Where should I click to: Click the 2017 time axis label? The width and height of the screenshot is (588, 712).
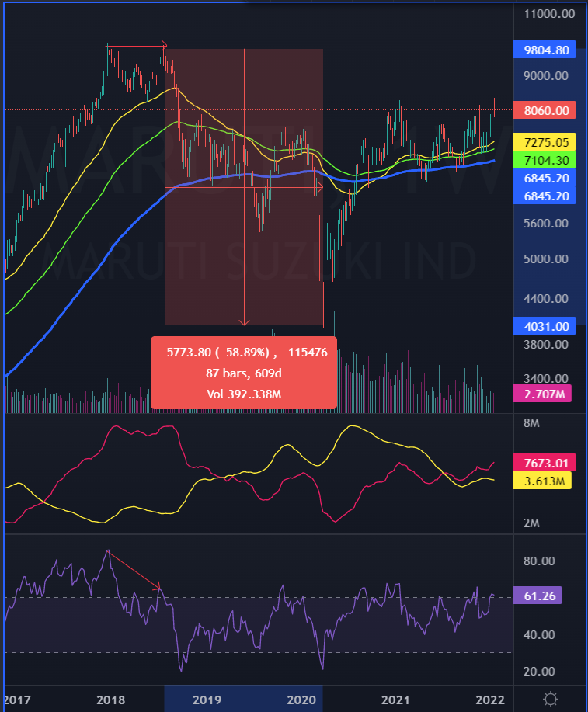16,700
